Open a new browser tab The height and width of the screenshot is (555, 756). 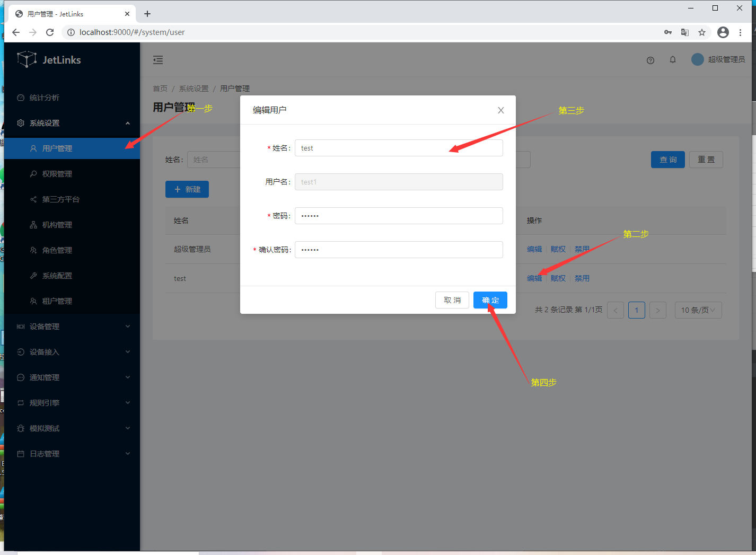147,14
